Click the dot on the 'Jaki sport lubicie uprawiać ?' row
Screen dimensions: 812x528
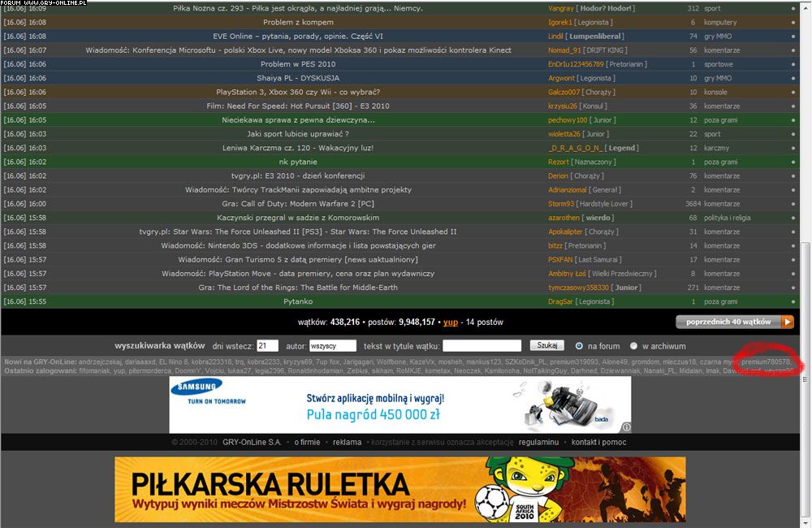[x=793, y=134]
